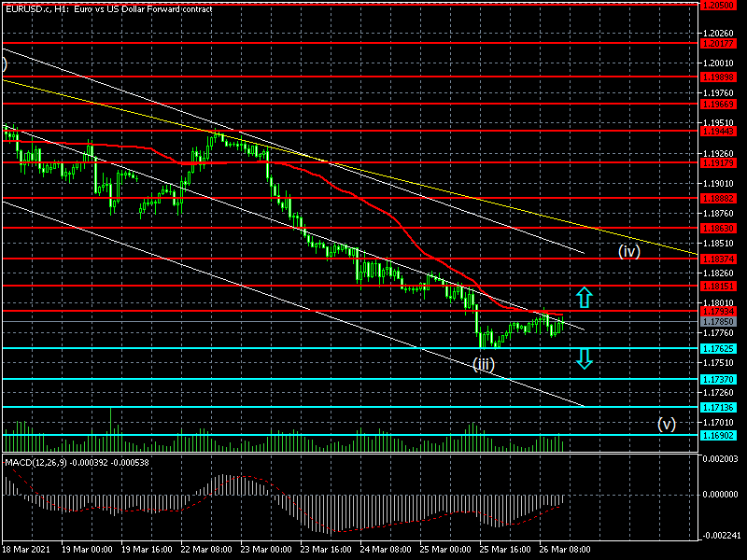Click the 1.18760 price axis value
The width and height of the screenshot is (747, 560).
718,214
